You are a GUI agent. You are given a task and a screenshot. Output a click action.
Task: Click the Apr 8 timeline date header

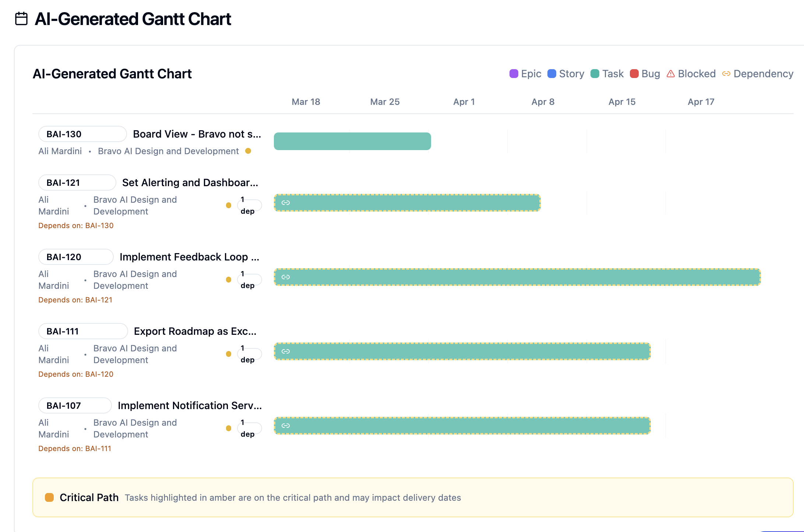click(543, 102)
